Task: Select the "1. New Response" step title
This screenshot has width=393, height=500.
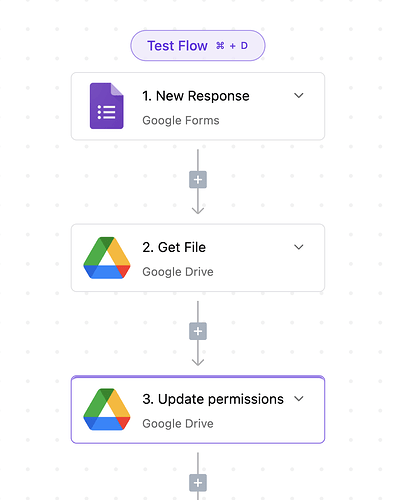Action: (196, 96)
